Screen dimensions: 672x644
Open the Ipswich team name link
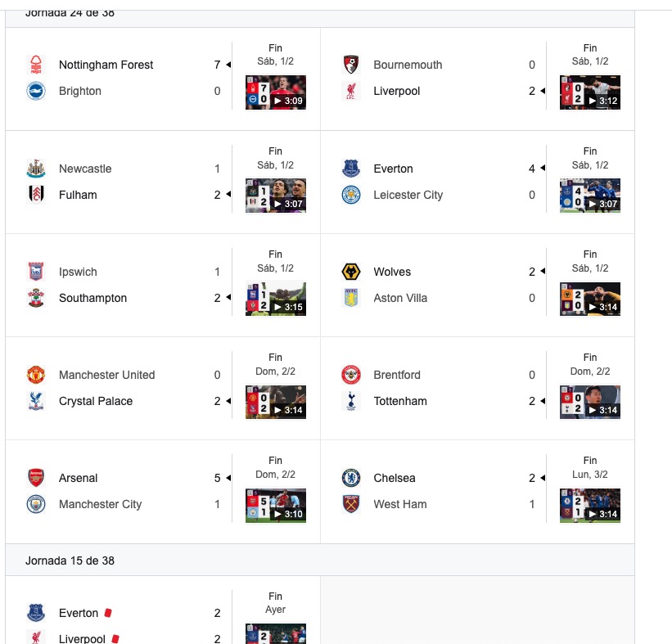(x=78, y=272)
